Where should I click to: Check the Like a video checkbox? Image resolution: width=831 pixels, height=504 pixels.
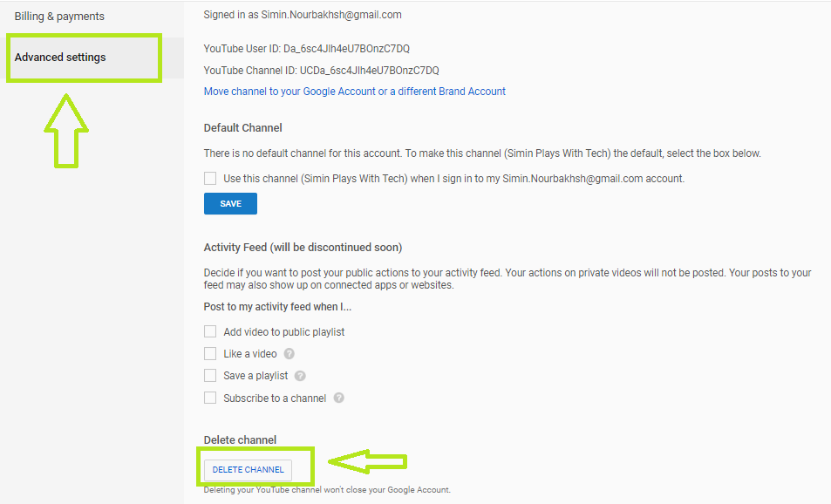[x=210, y=354]
